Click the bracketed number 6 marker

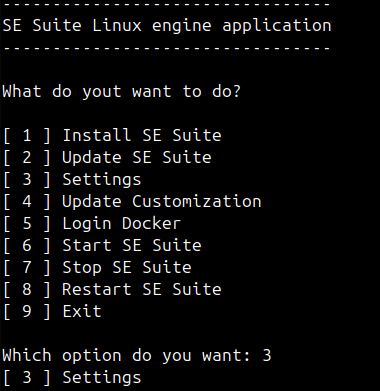(27, 245)
